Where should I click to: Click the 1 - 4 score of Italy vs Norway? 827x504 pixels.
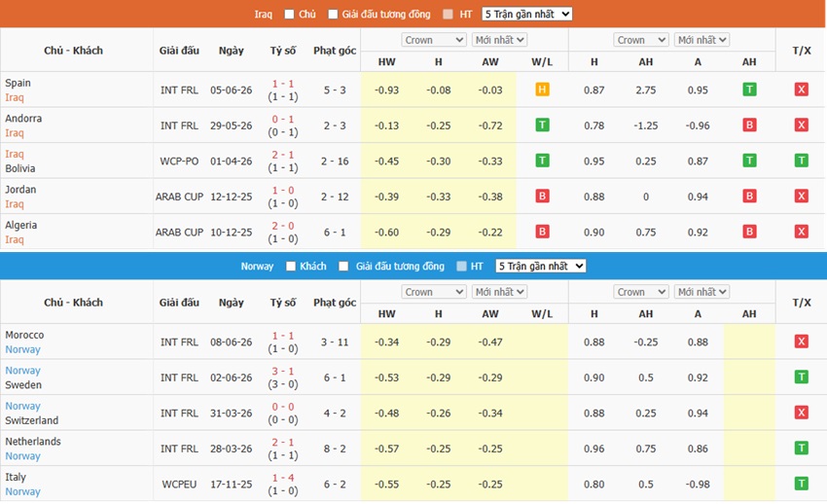283,478
